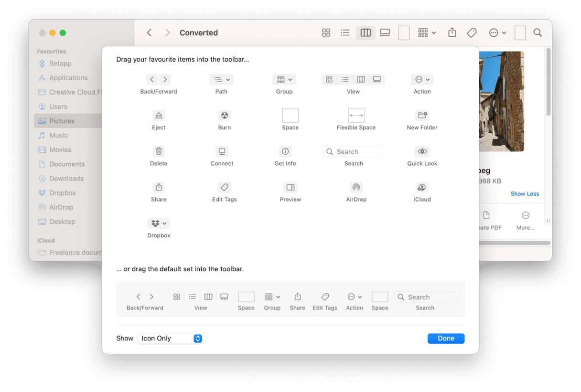Click the Eject icon in customization sheet
The width and height of the screenshot is (581, 392).
pyautogui.click(x=159, y=116)
